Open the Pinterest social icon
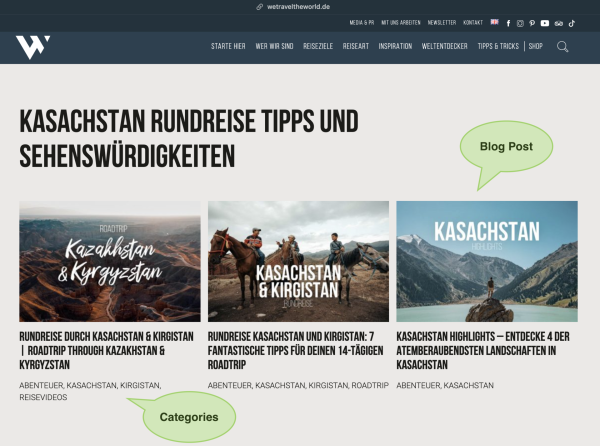Image resolution: width=600 pixels, height=446 pixels. 532,23
